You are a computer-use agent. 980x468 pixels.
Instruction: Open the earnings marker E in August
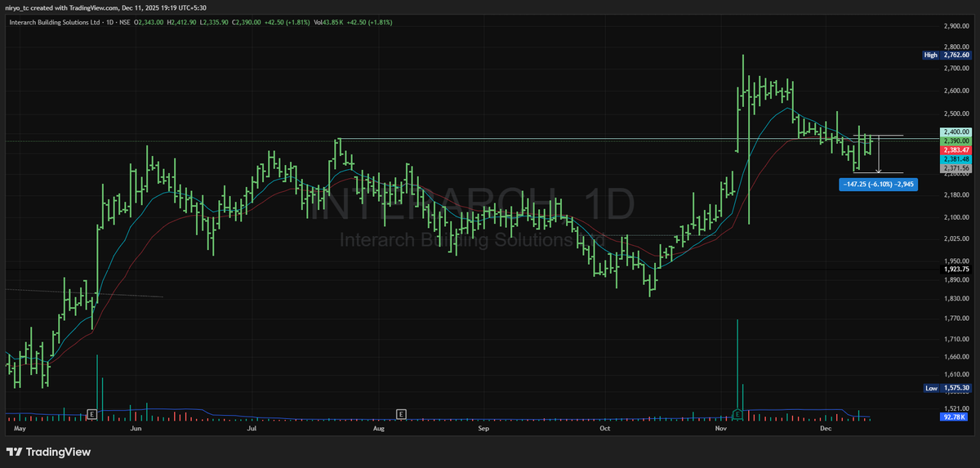(401, 414)
